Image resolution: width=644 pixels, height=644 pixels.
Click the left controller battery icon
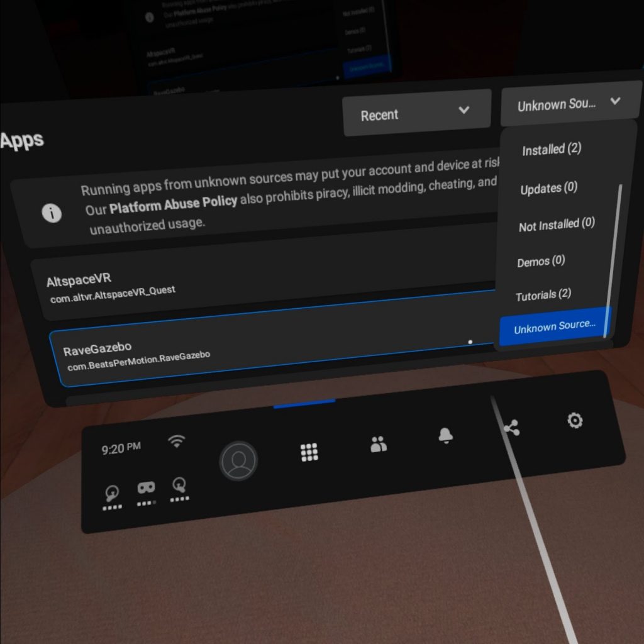coord(111,492)
